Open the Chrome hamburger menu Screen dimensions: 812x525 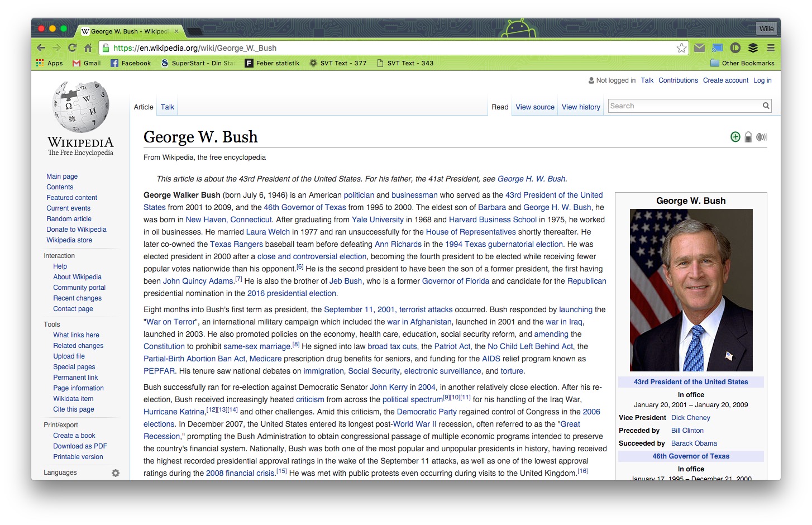click(x=771, y=48)
